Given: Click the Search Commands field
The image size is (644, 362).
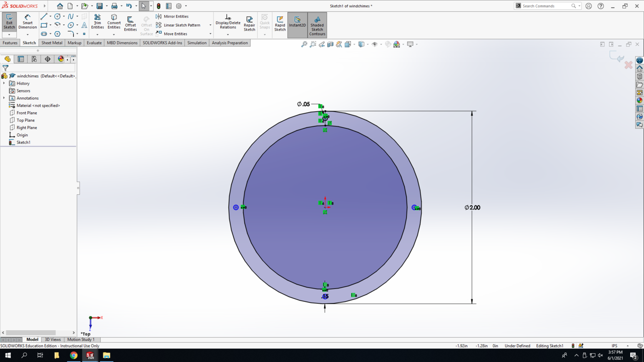Looking at the screenshot, I should 547,6.
